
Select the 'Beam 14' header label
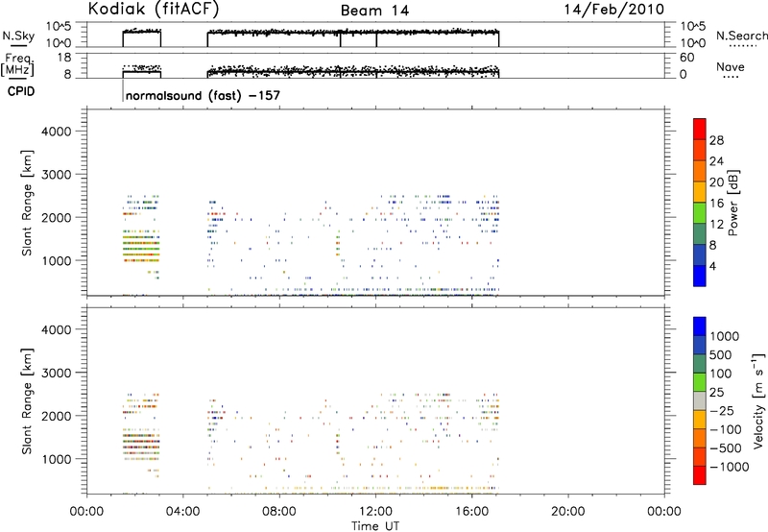(x=374, y=11)
